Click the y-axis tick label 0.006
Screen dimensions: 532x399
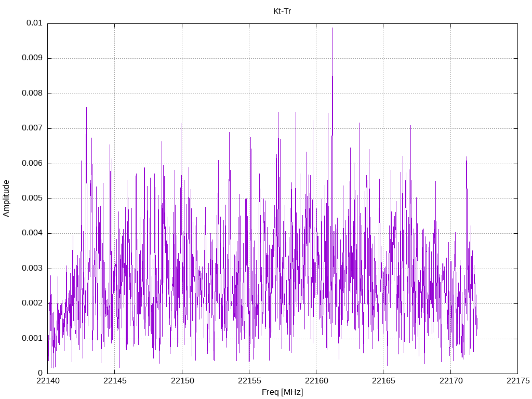tap(32, 163)
